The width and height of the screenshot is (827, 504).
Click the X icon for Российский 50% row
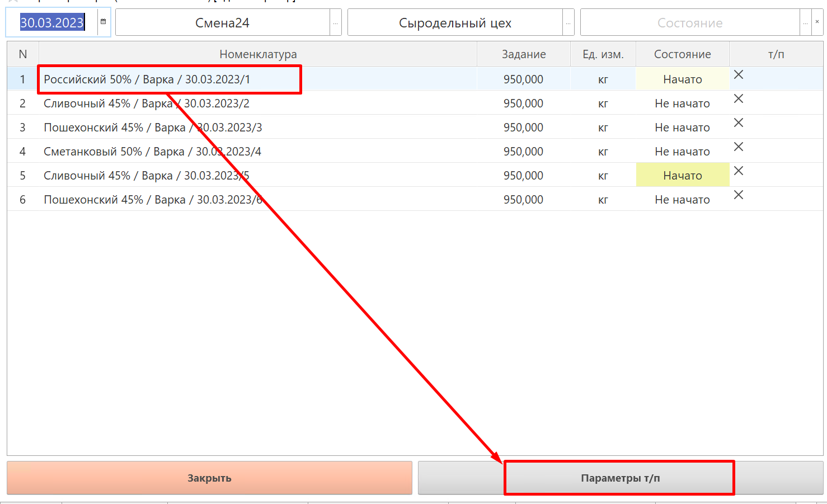tap(739, 74)
